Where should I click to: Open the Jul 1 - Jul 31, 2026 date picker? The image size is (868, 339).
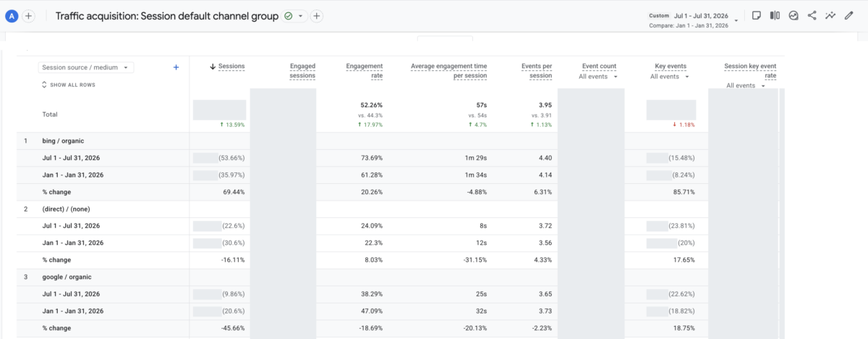(x=702, y=15)
